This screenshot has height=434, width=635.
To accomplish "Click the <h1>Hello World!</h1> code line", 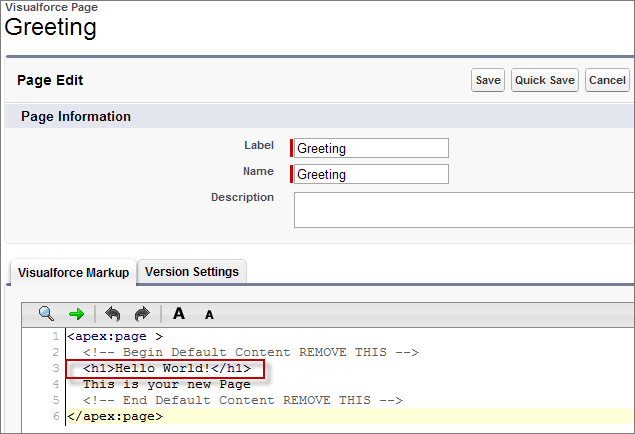I will pos(167,368).
